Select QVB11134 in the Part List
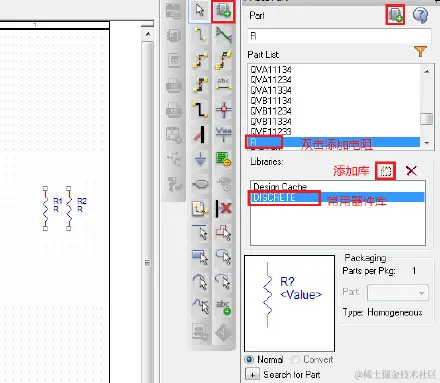The width and height of the screenshot is (440, 383). click(271, 101)
